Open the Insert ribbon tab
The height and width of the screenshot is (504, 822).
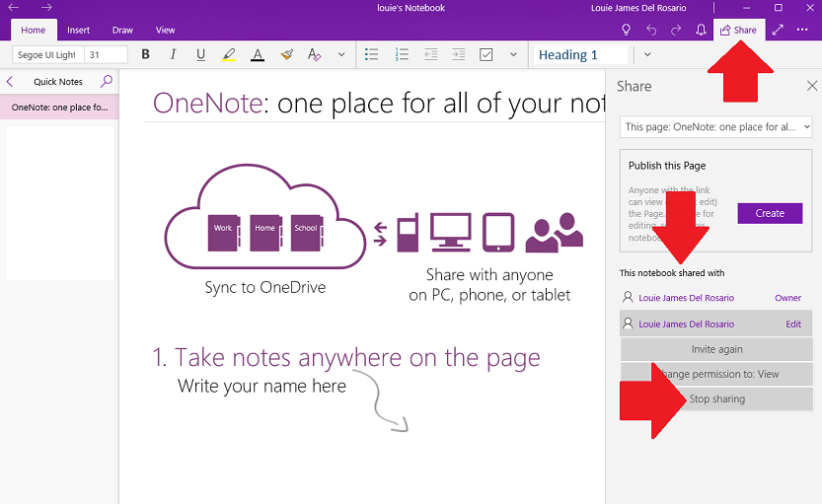(78, 30)
